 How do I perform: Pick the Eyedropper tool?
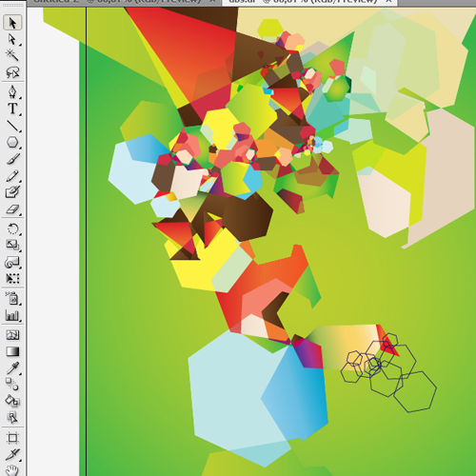click(12, 368)
